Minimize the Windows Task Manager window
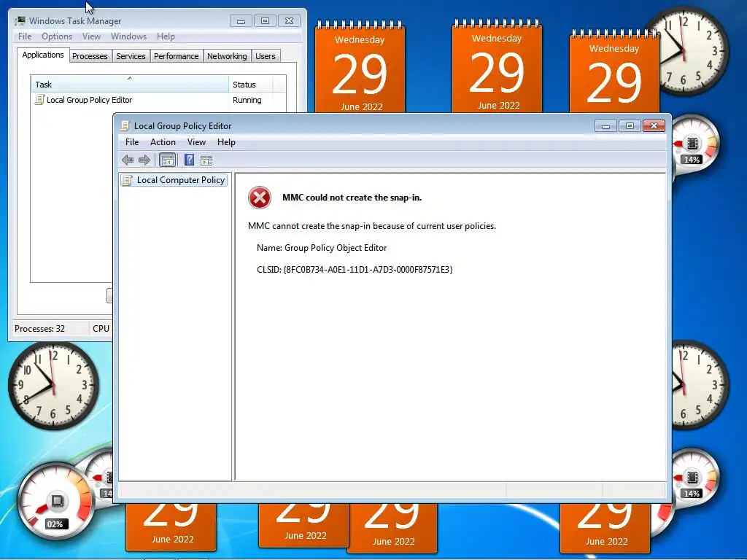 coord(241,21)
